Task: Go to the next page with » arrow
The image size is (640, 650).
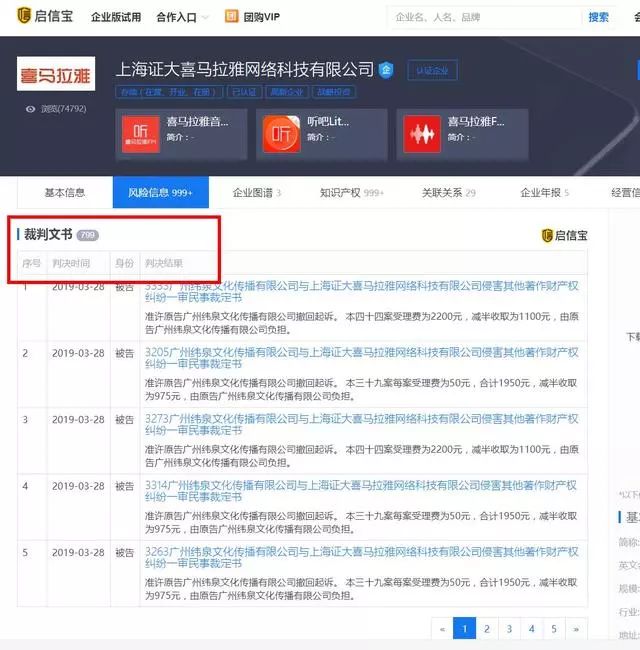Action: click(576, 629)
